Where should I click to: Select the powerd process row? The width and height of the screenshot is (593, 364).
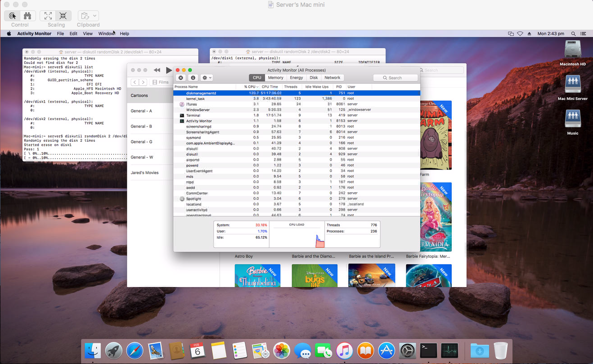tap(296, 166)
